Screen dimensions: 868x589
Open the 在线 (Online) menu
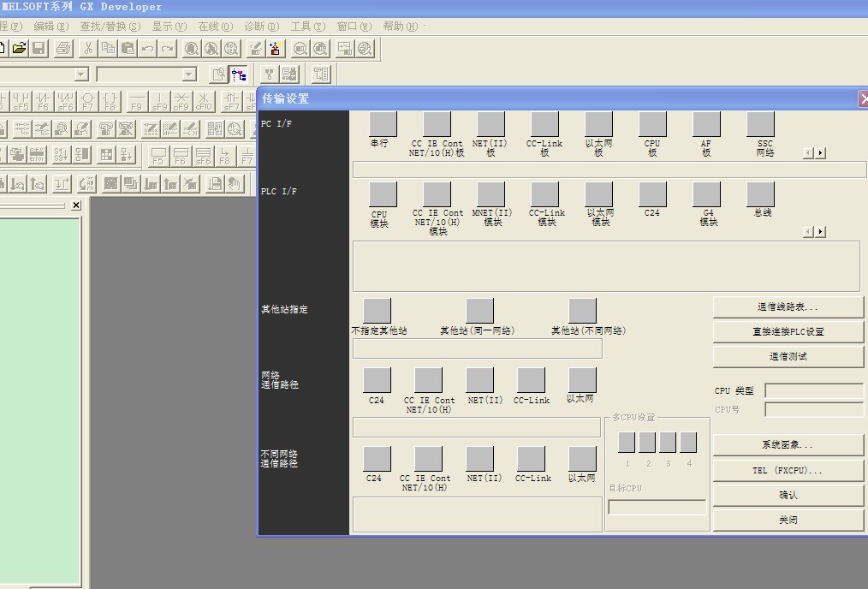click(x=215, y=27)
